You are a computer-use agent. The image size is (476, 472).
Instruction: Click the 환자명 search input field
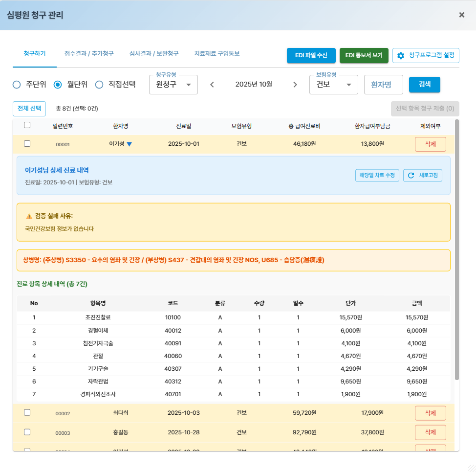(383, 85)
